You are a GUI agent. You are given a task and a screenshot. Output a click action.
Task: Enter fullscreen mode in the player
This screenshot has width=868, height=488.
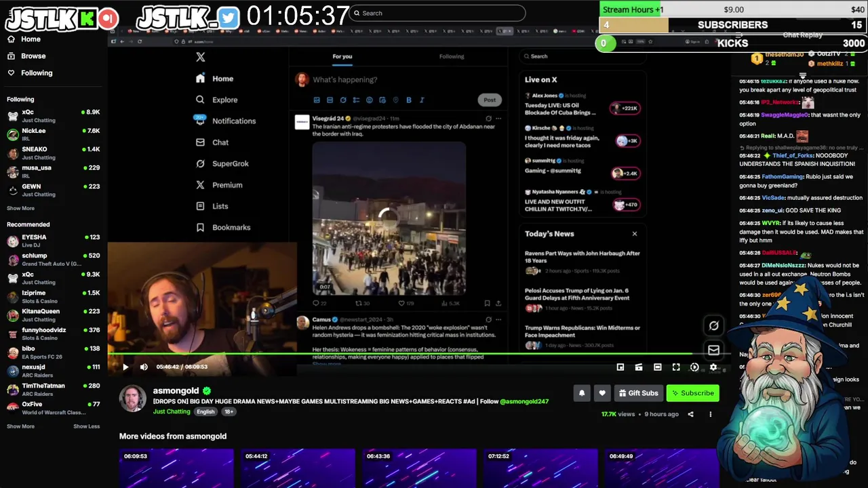pos(676,367)
